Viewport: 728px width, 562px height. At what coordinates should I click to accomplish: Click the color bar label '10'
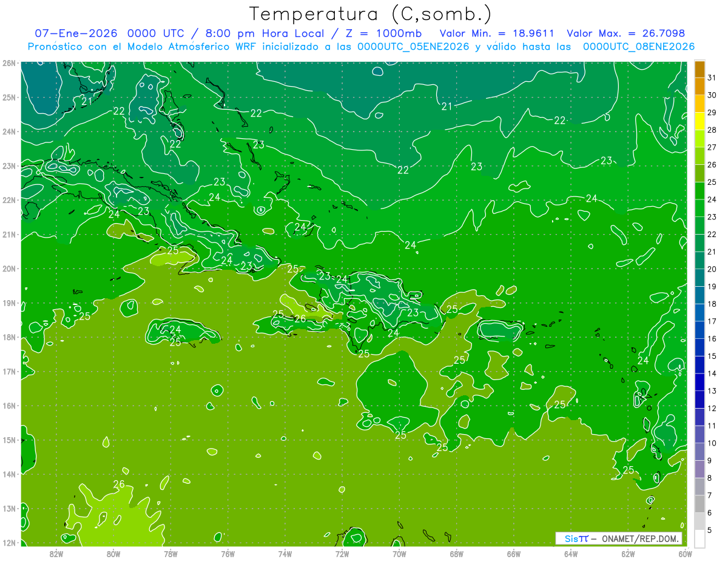[x=712, y=443]
